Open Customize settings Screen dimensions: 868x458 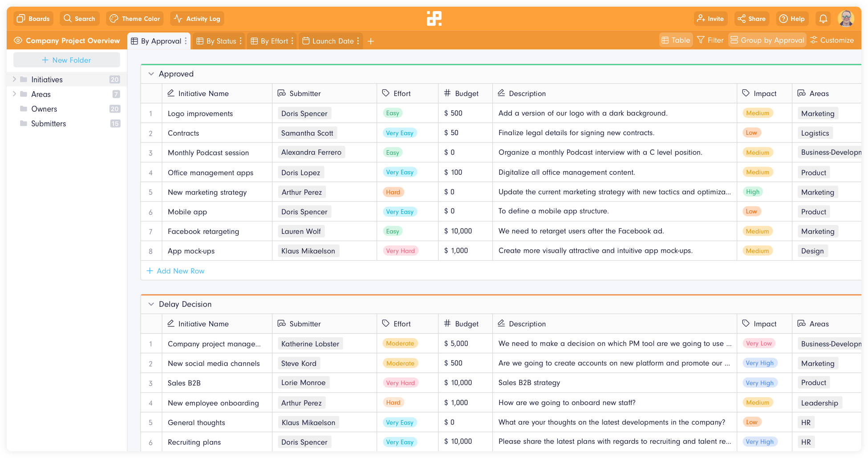832,40
